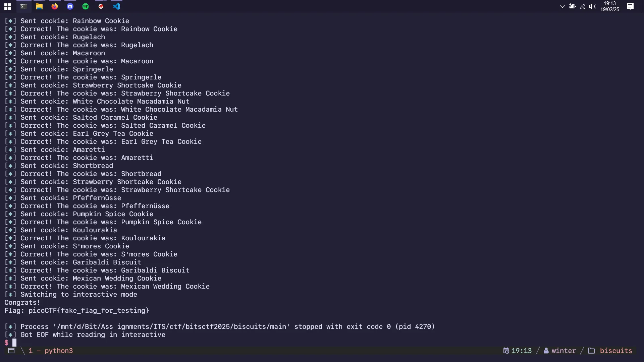The width and height of the screenshot is (644, 362).
Task: Open File Explorer from the taskbar
Action: tap(39, 6)
